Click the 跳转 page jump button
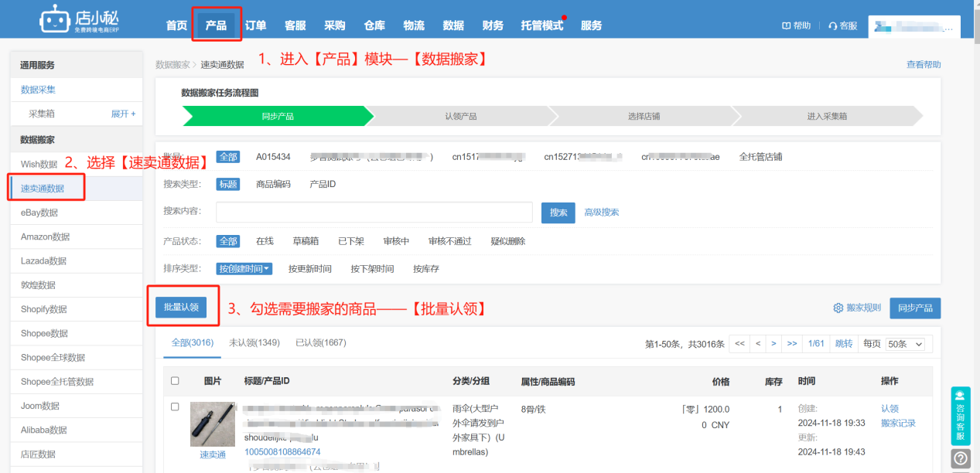This screenshot has width=980, height=473. (x=844, y=344)
